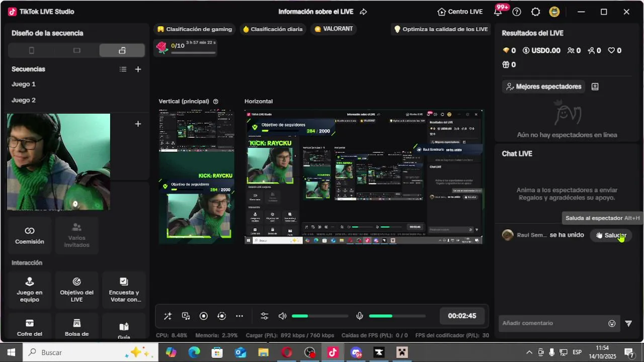Click the USD0.00 earnings value
644x362 pixels.
541,50
